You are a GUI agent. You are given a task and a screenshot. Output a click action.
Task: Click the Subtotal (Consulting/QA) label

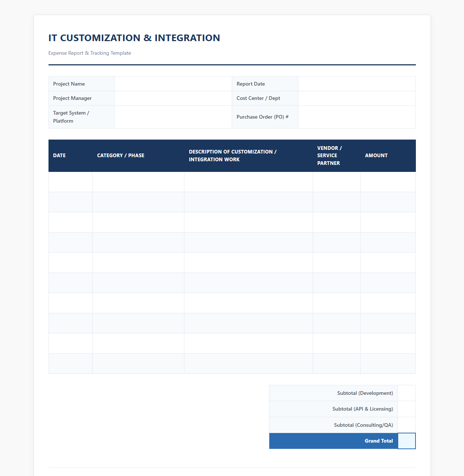point(363,425)
